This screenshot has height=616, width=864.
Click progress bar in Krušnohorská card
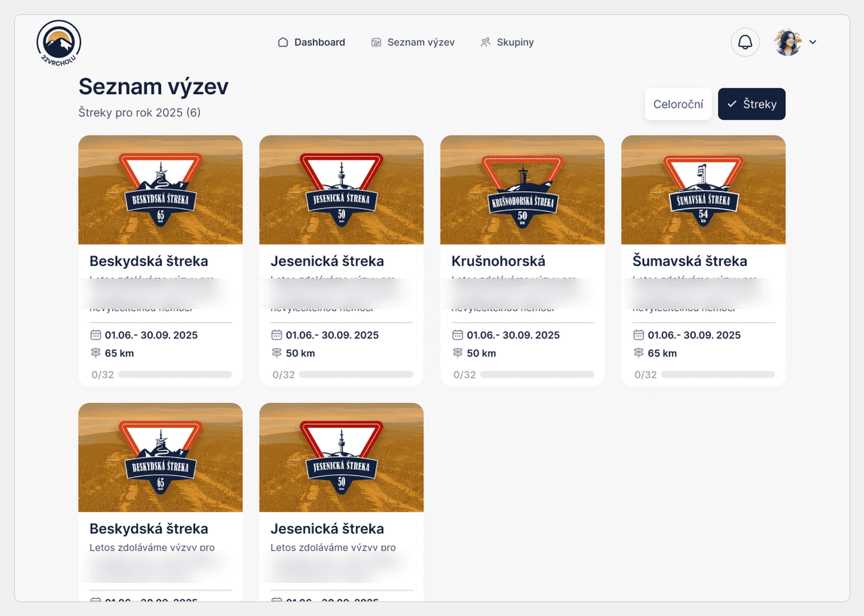(x=537, y=374)
